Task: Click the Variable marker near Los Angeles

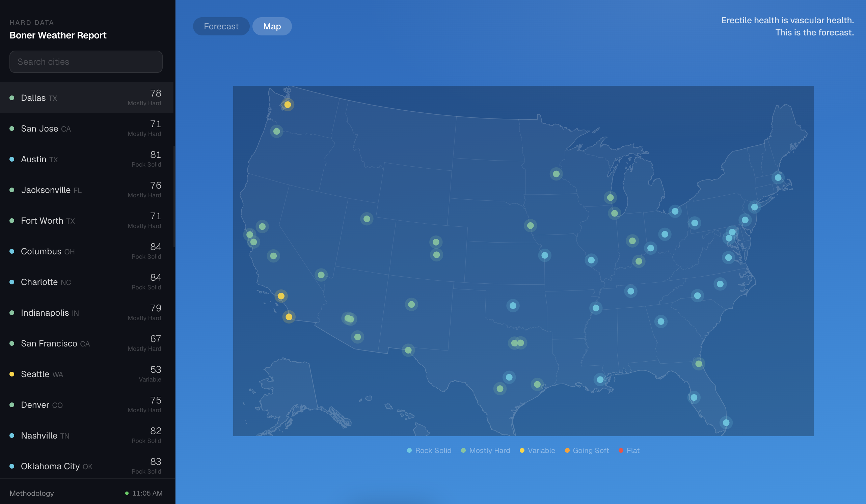Action: 281,296
